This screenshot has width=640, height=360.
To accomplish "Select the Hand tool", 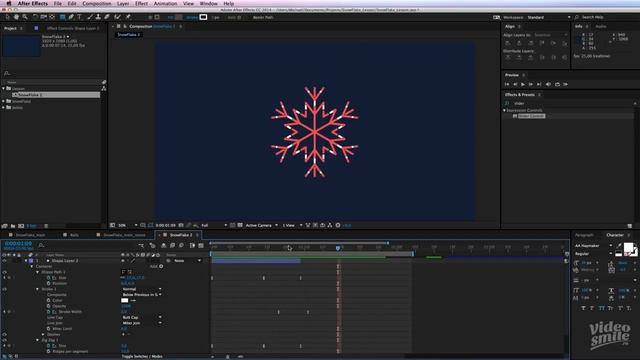I will tap(16, 17).
